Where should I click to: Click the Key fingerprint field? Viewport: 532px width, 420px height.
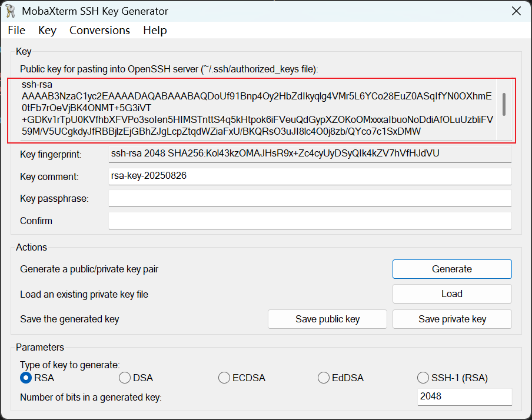pyautogui.click(x=310, y=154)
